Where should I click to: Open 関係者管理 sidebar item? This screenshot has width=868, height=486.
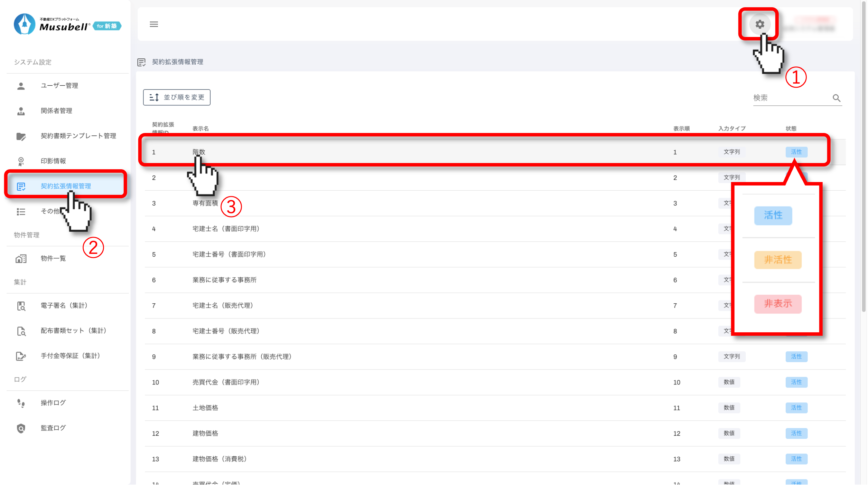coord(56,111)
